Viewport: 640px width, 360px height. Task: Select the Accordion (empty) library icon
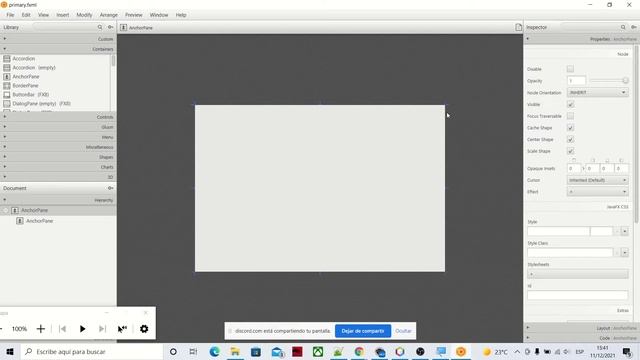click(7, 67)
